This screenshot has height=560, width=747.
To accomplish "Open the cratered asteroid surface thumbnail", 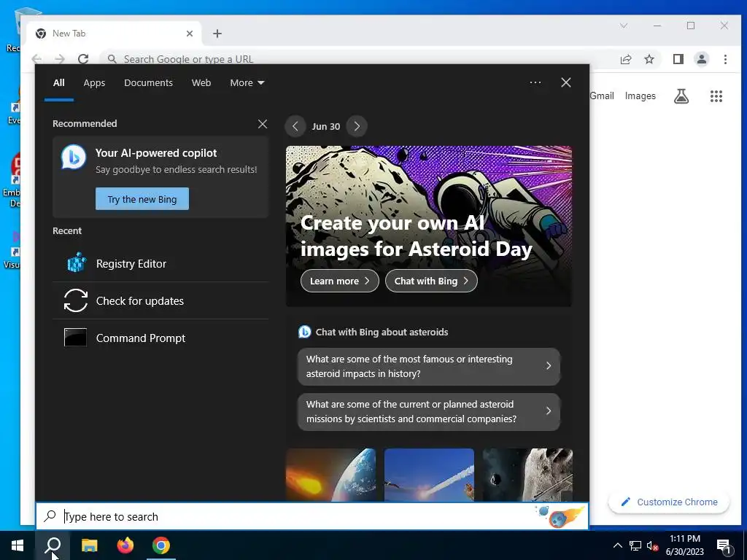I will (527, 475).
